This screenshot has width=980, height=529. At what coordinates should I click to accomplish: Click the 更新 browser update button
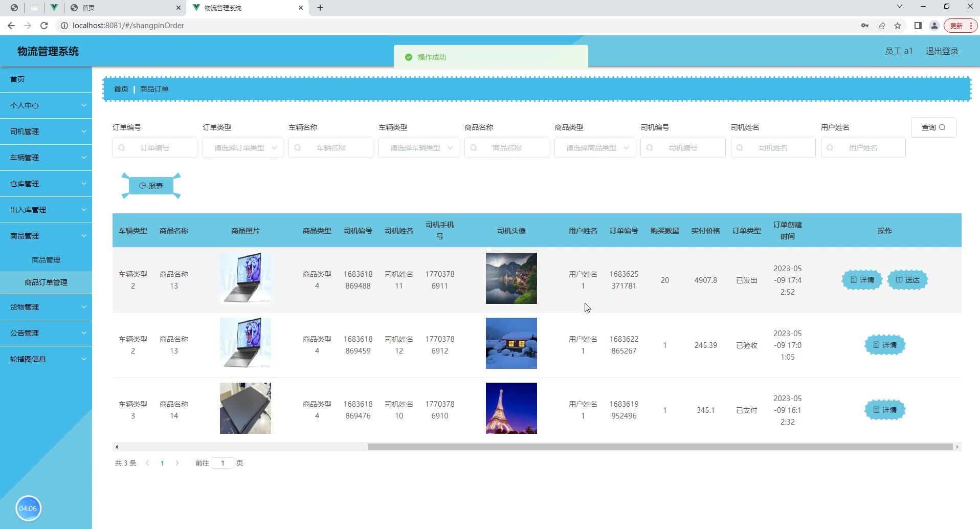click(x=961, y=26)
